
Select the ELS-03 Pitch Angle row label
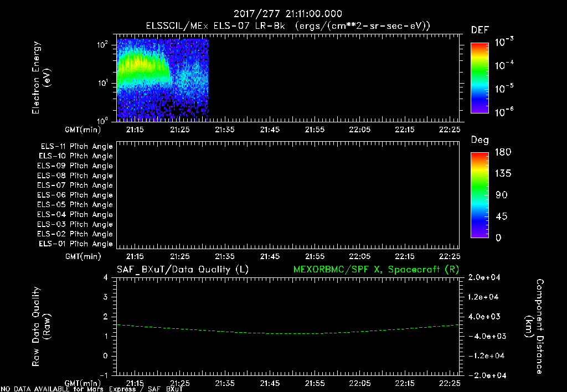pyautogui.click(x=75, y=224)
